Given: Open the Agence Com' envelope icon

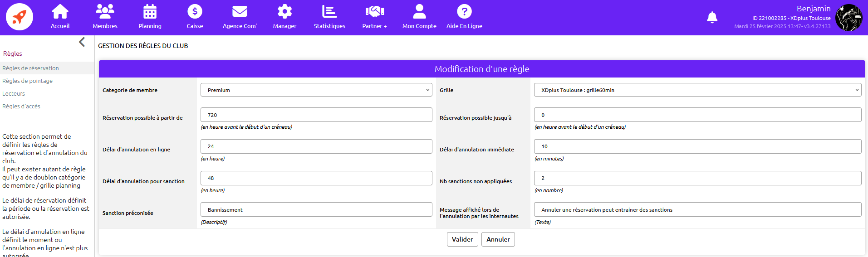Looking at the screenshot, I should [240, 12].
